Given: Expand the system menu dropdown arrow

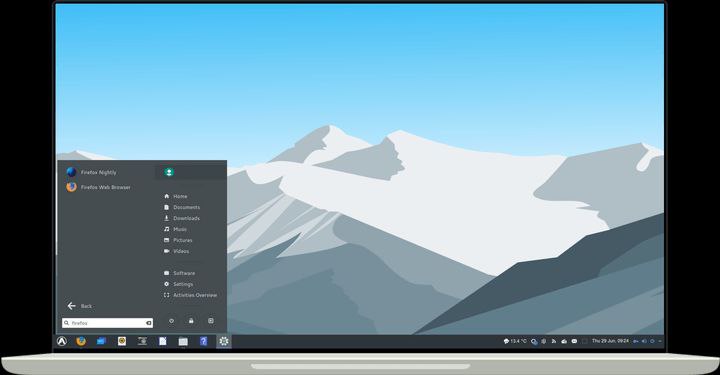Looking at the screenshot, I should [x=660, y=341].
